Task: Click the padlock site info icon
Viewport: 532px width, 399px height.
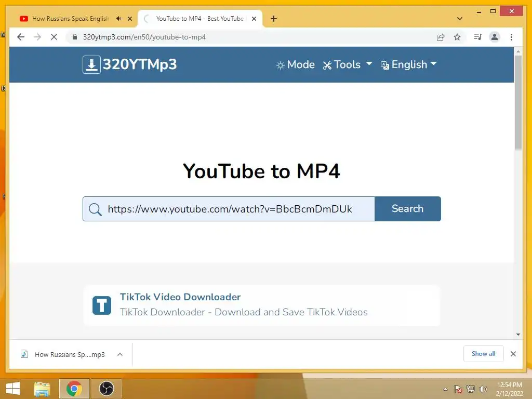Action: coord(75,37)
